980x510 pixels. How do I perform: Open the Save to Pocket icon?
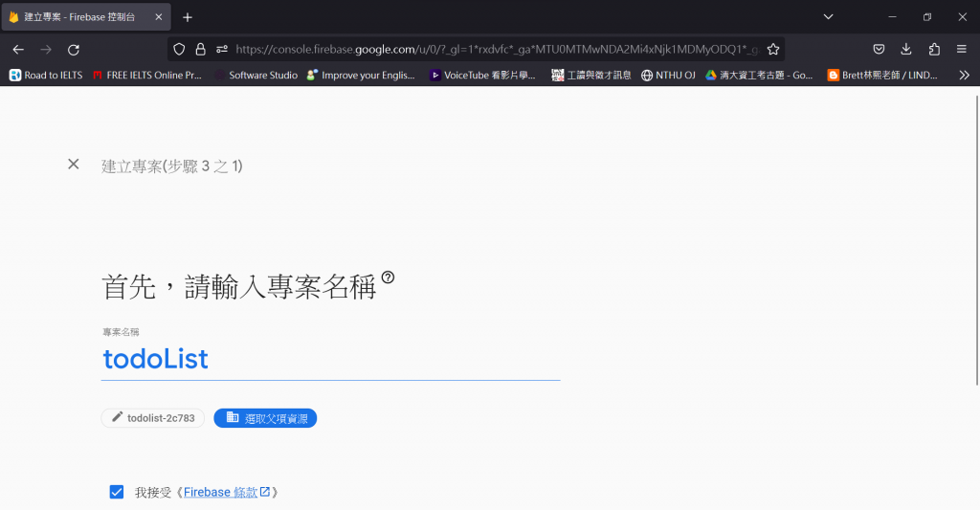coord(879,50)
